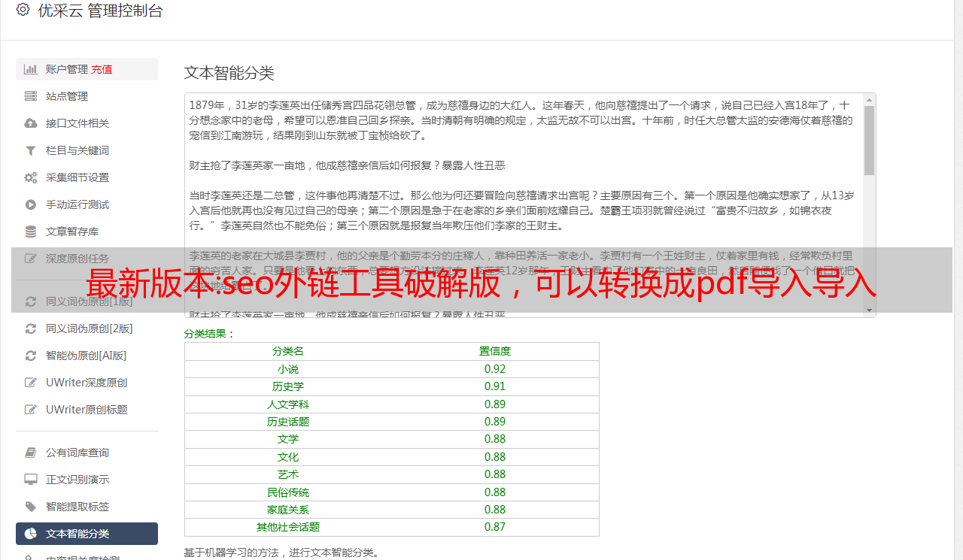Viewport: 963px width, 560px height.
Task: Click the monitor icon beside 正文识别演示
Action: [x=31, y=480]
